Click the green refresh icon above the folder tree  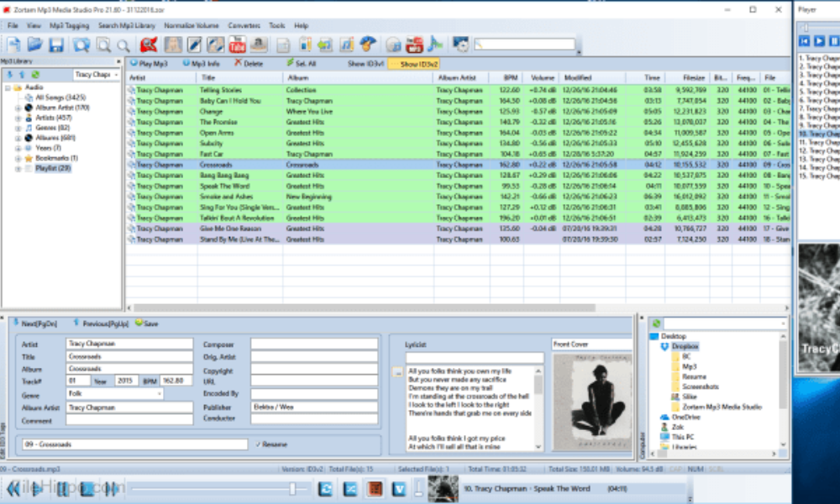pyautogui.click(x=656, y=323)
